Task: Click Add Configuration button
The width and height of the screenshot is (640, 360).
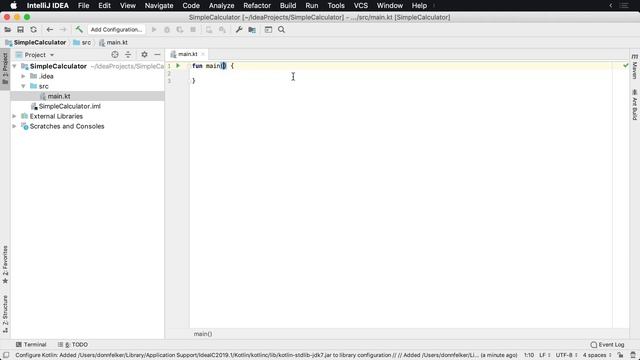Action: point(116,30)
